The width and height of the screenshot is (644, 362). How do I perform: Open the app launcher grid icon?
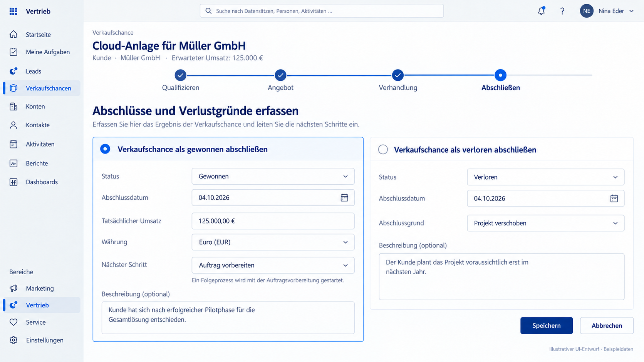point(13,11)
